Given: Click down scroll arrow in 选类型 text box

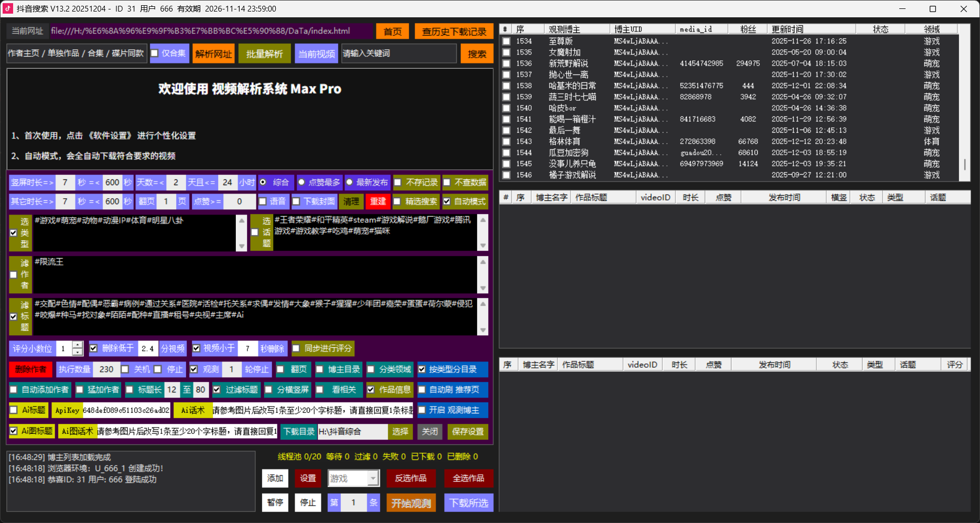Looking at the screenshot, I should click(x=241, y=246).
